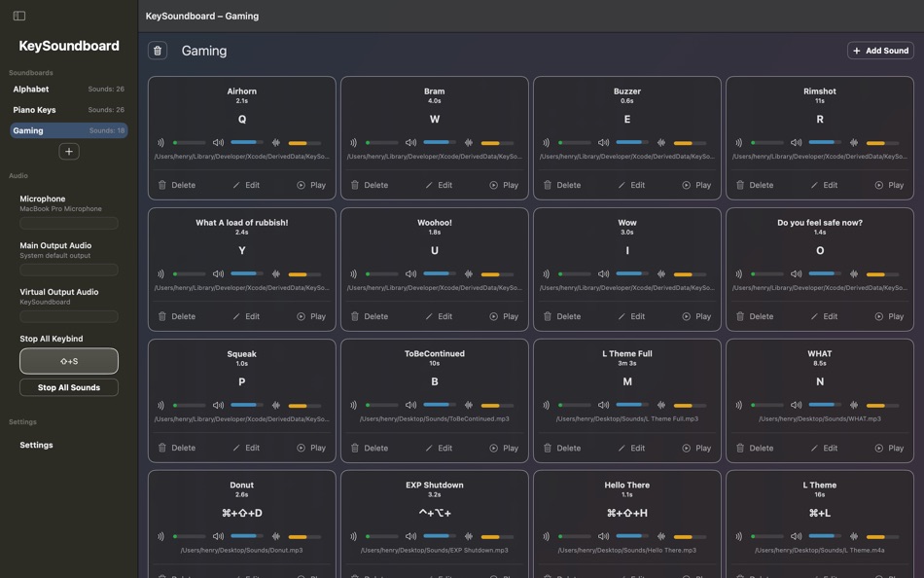This screenshot has width=924, height=578.
Task: Click the pan icon on the Wow card
Action: [x=660, y=271]
